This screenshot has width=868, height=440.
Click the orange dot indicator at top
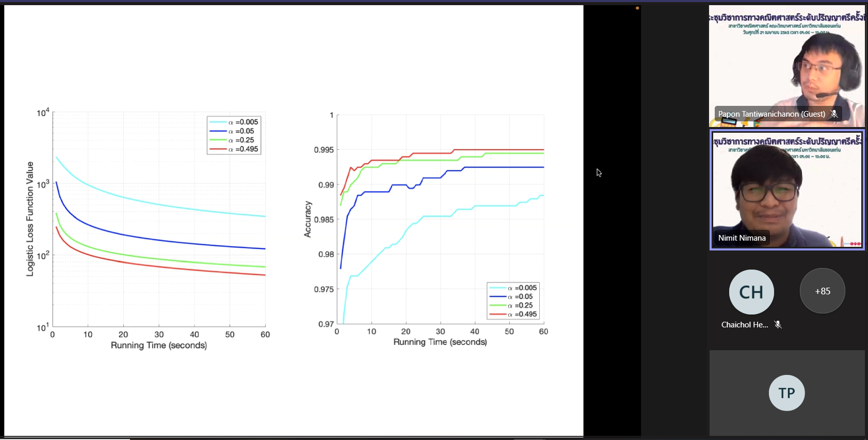637,8
